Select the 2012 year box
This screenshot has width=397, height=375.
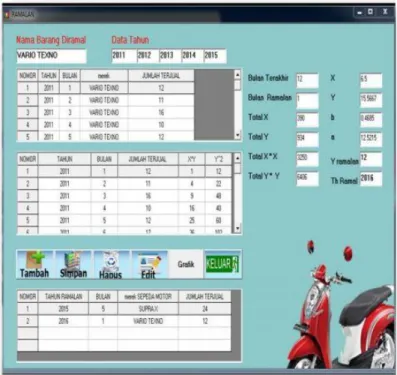(148, 56)
